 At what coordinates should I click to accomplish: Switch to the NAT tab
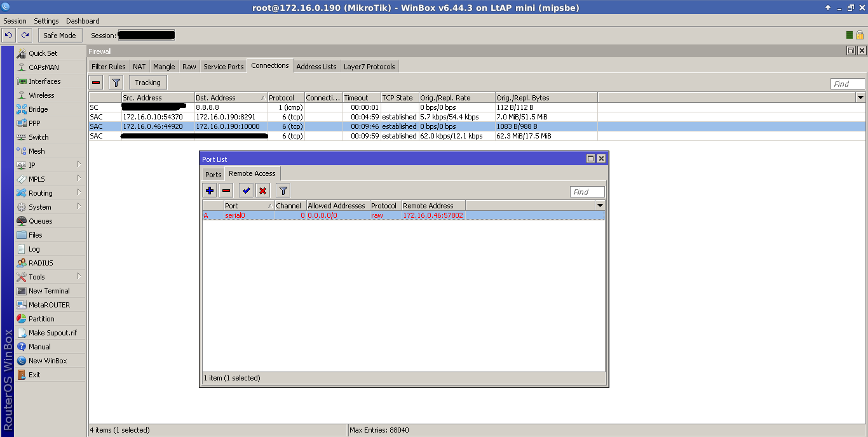139,66
